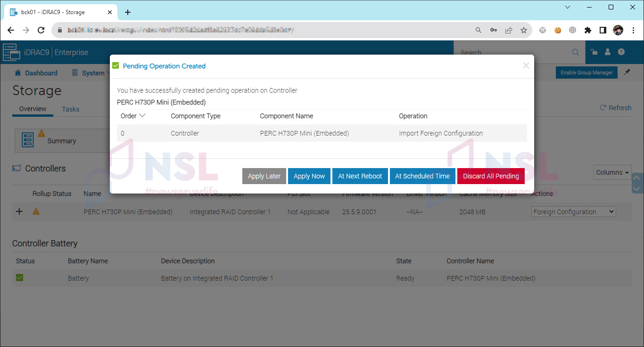The width and height of the screenshot is (644, 347).
Task: Click the browser address bar URL
Action: (x=181, y=30)
